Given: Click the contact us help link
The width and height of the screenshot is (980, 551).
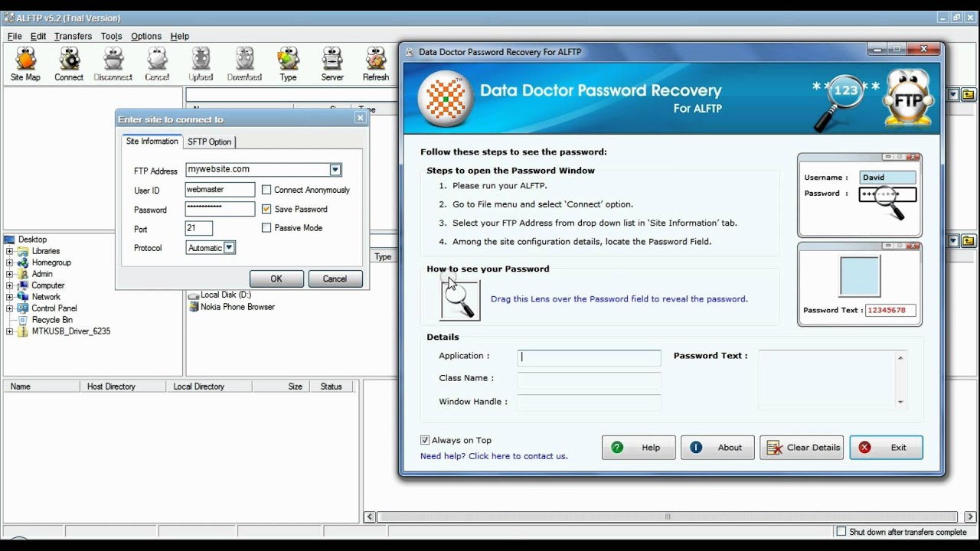Looking at the screenshot, I should coord(494,456).
